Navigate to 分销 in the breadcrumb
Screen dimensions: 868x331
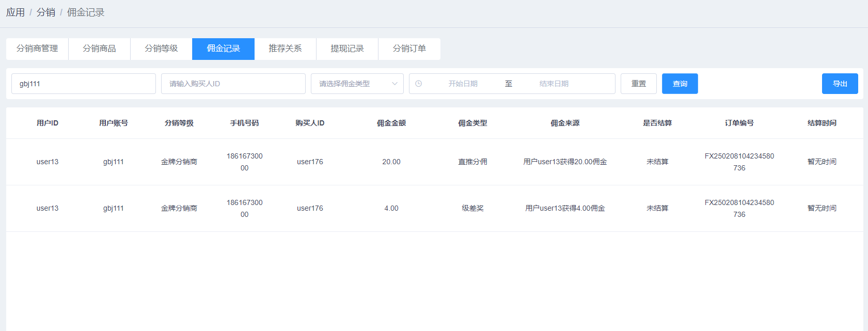pos(46,12)
